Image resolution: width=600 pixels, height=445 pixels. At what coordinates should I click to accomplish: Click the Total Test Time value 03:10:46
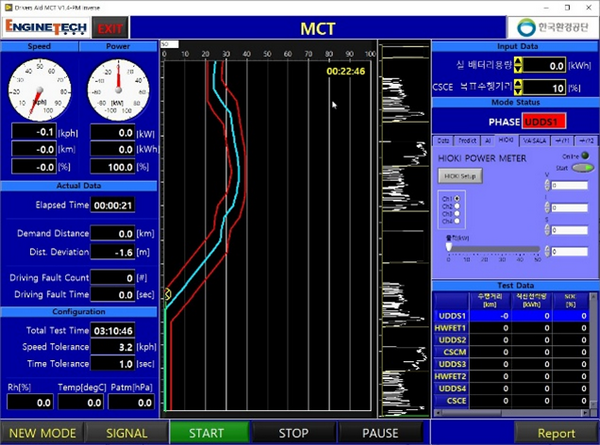113,331
